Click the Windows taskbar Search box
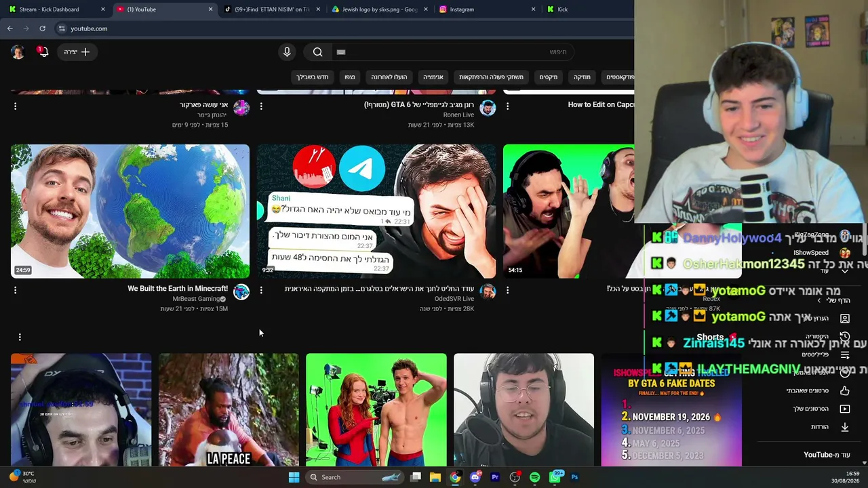Viewport: 868px width, 488px height. pos(355,477)
